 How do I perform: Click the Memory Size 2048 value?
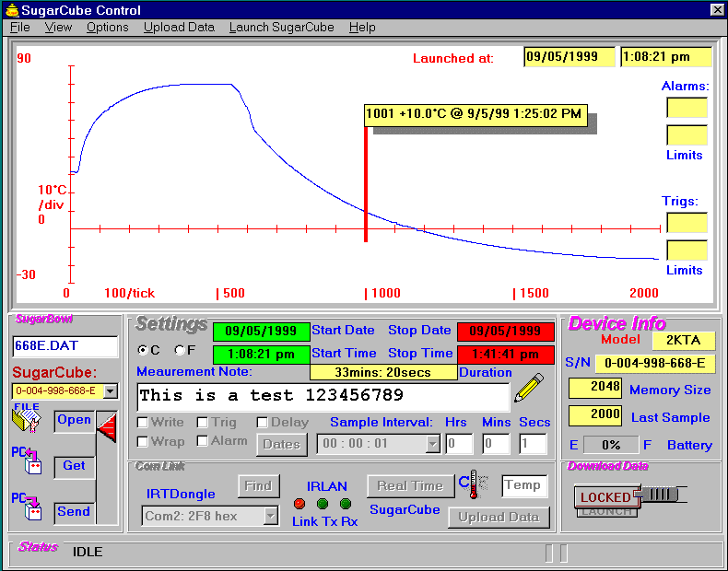pos(594,388)
